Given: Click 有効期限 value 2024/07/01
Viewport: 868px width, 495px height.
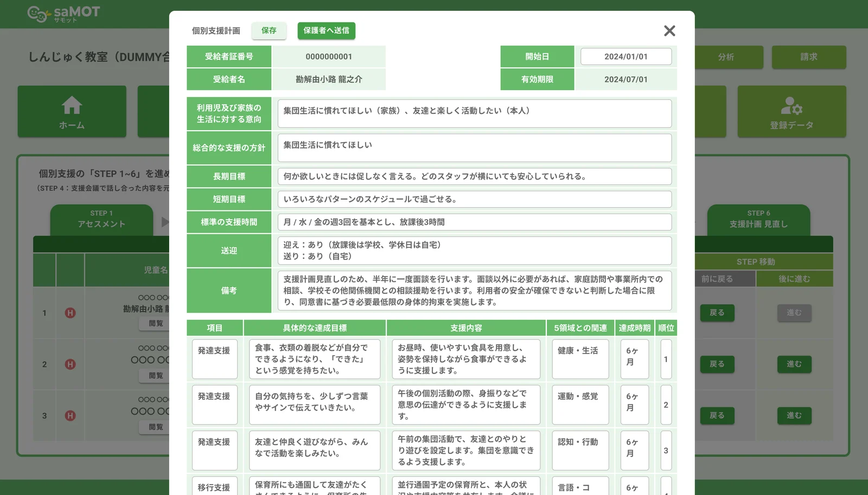Looking at the screenshot, I should pyautogui.click(x=626, y=79).
